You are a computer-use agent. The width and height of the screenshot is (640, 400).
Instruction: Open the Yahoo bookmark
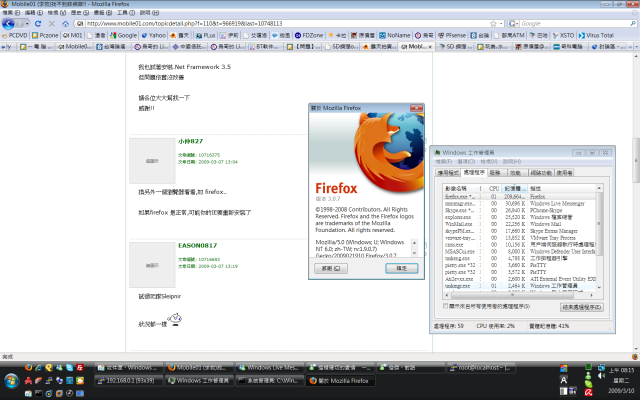coord(153,36)
